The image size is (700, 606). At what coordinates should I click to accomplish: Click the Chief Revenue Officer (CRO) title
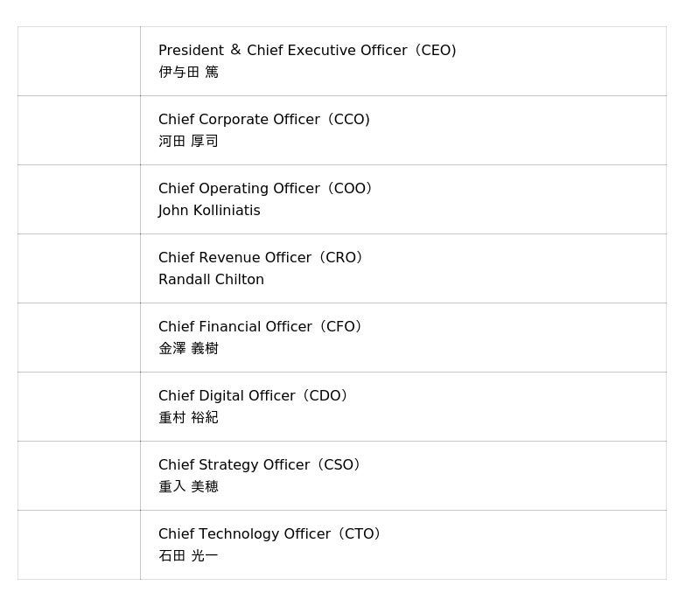tap(260, 258)
